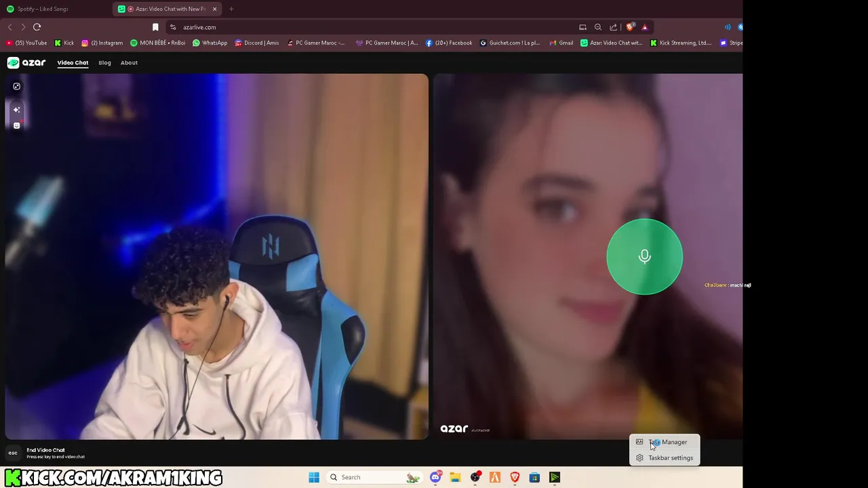Open the sparkle effects icon on local video
This screenshot has width=868, height=488.
pyautogui.click(x=16, y=109)
